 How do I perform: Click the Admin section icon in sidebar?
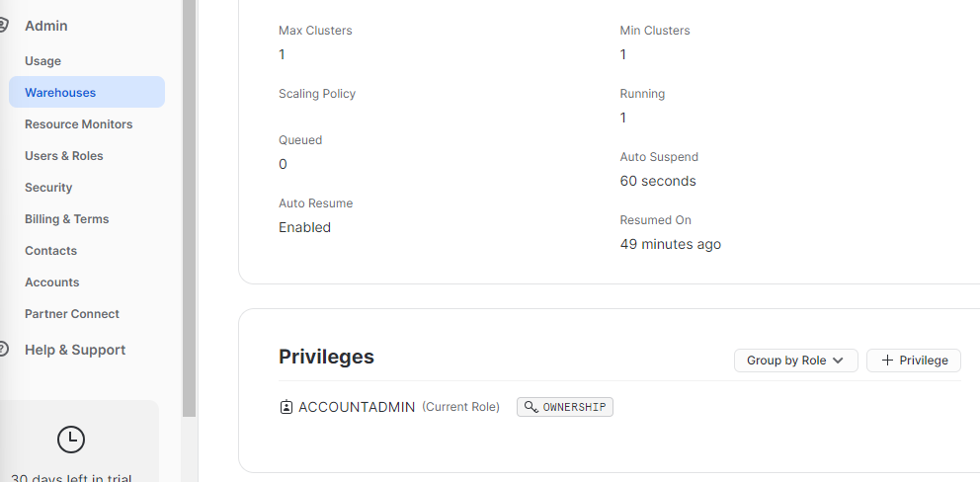click(4, 26)
